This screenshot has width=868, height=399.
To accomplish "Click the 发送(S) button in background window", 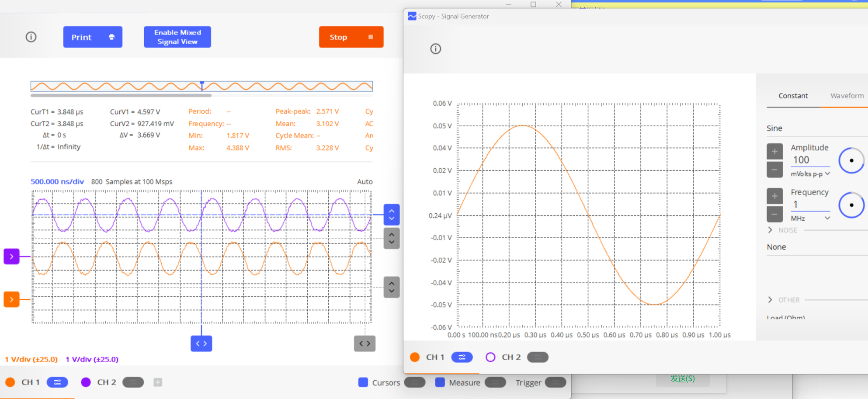I will (x=682, y=378).
